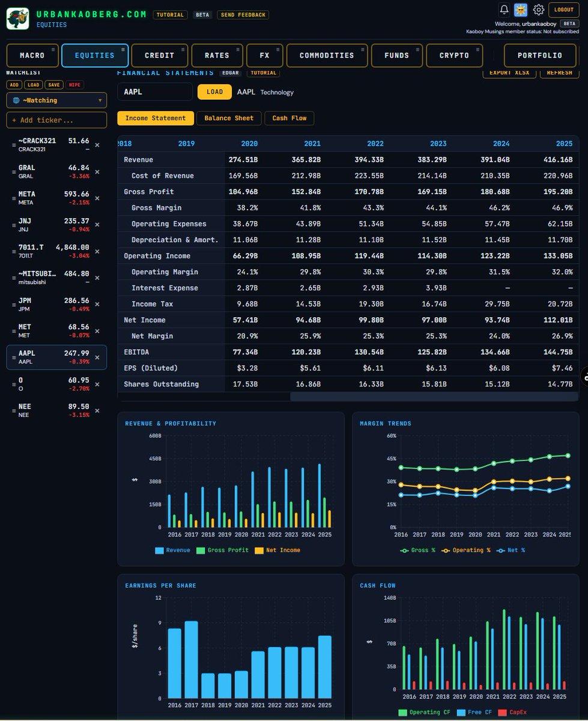Remove 7011.T from the watchlist

[x=97, y=251]
